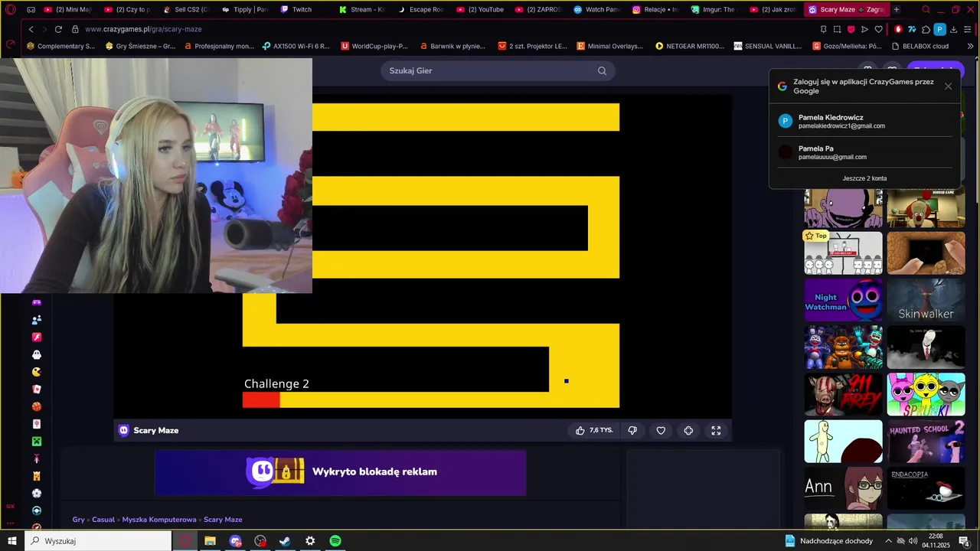Screen dimensions: 980x551
Task: Open the Sprunki game thumbnail
Action: pos(926,394)
